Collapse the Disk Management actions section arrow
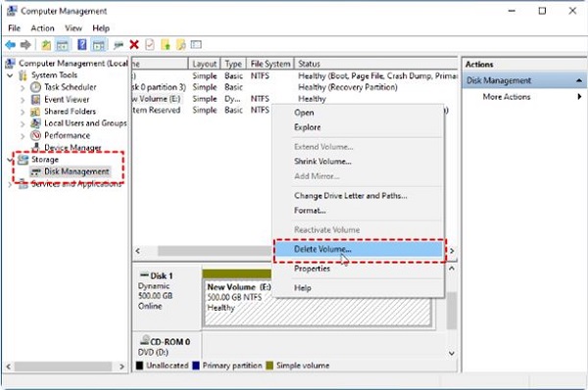The width and height of the screenshot is (588, 390). (579, 80)
